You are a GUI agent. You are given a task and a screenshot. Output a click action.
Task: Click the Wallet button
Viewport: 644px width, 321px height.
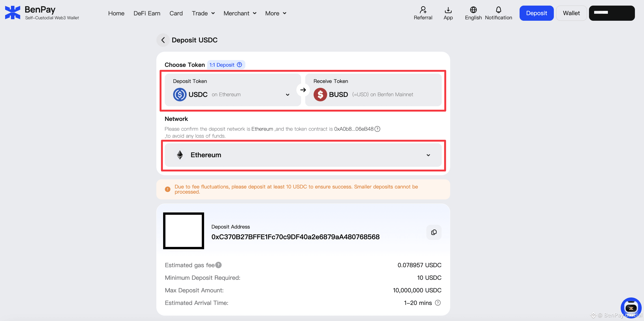pos(571,13)
